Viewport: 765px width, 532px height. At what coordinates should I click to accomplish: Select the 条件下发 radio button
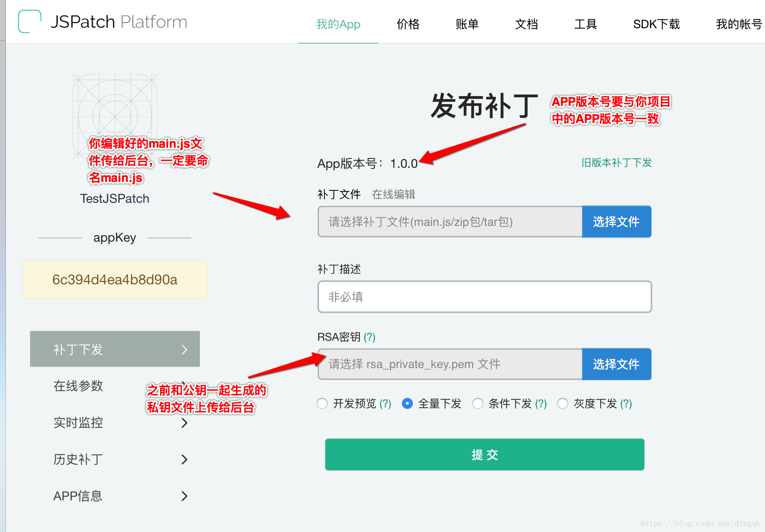478,403
